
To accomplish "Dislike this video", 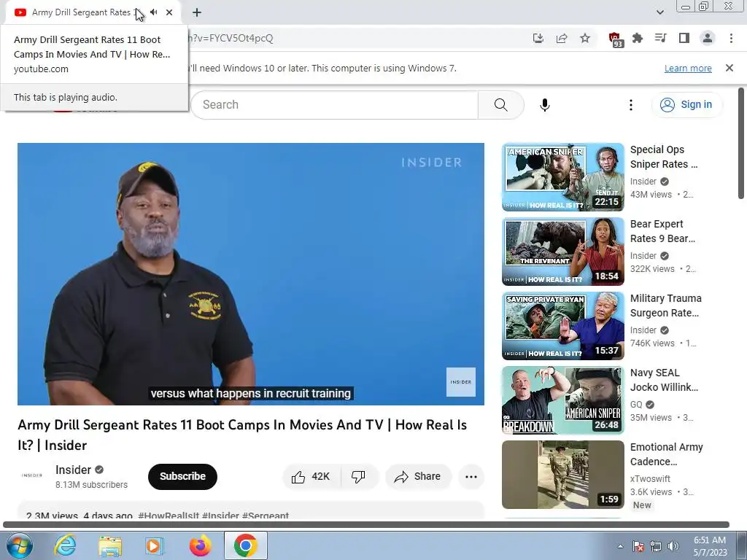I will tap(358, 477).
